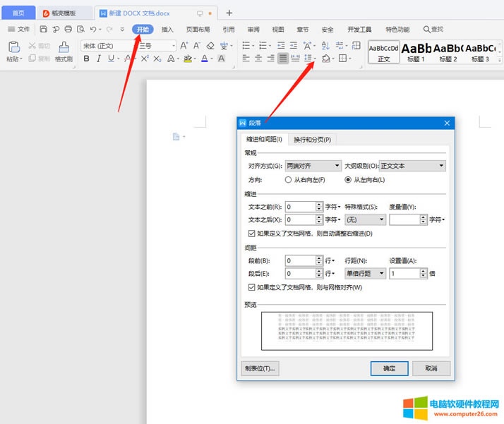Click the Save icon in quick access bar
This screenshot has width=504, height=424.
43,30
